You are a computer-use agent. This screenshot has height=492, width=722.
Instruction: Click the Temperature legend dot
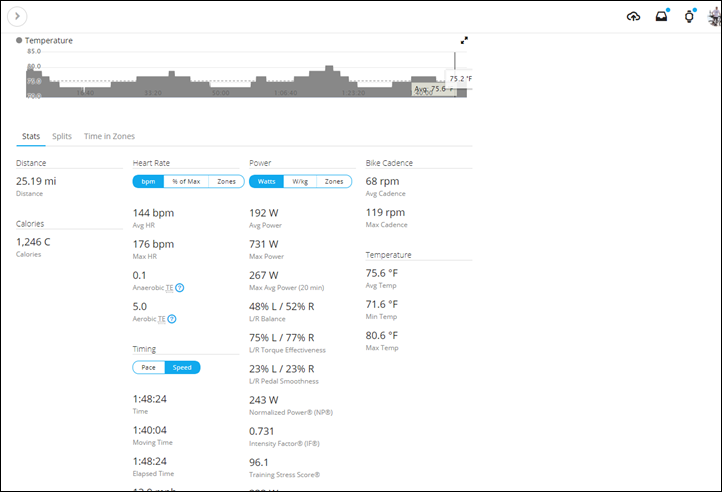[20, 41]
